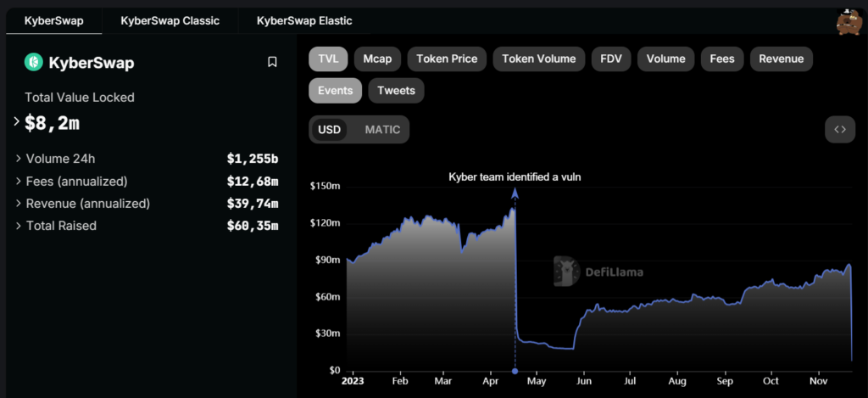The image size is (868, 398).
Task: Click the $90m axis label
Action: coord(326,260)
